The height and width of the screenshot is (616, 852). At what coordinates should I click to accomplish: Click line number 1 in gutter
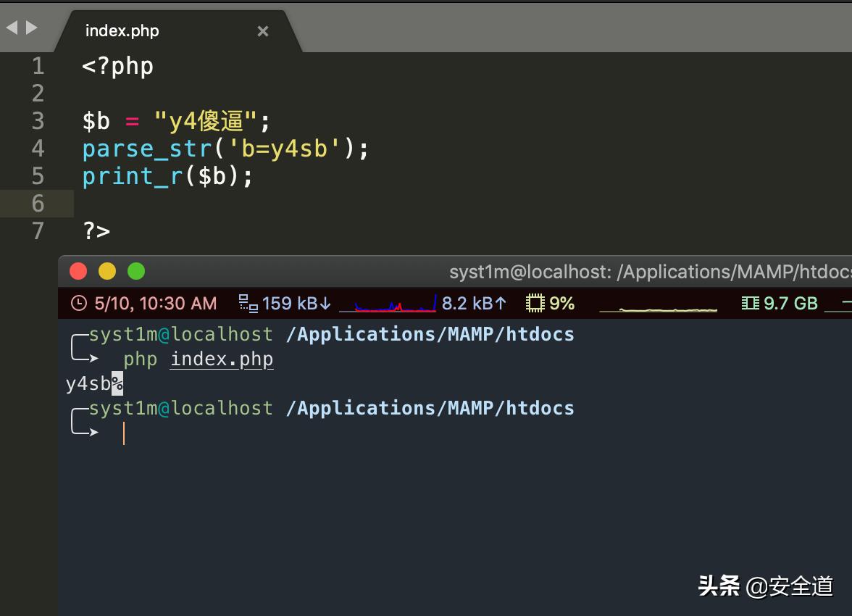pos(38,67)
